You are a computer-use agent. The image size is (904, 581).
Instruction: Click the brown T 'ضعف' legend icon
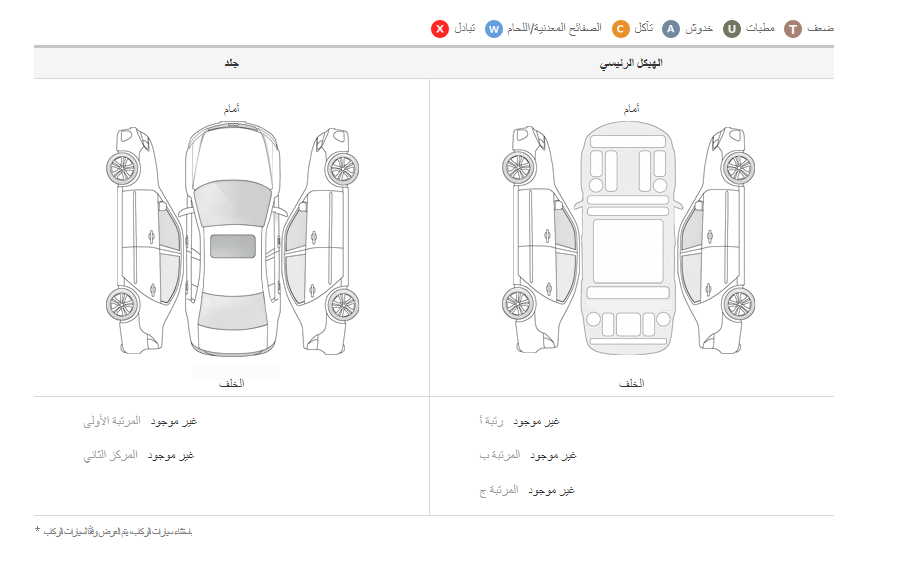pyautogui.click(x=793, y=29)
